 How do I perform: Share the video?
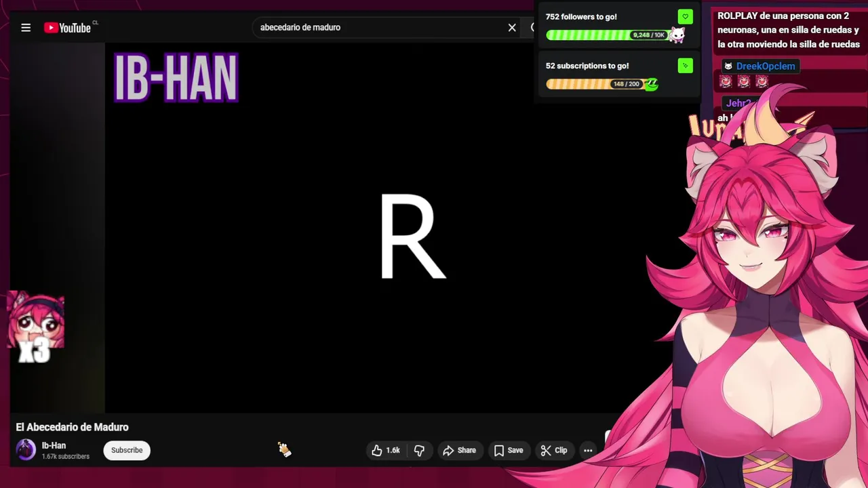click(x=459, y=450)
